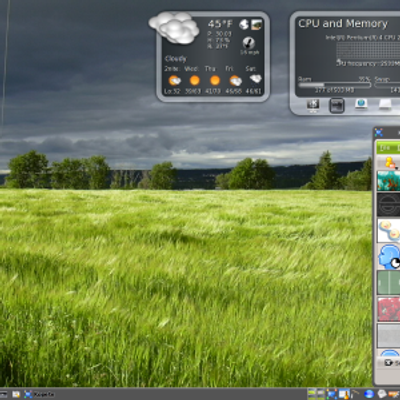Select the red roses contact avatar
This screenshot has width=400, height=400.
[x=389, y=309]
